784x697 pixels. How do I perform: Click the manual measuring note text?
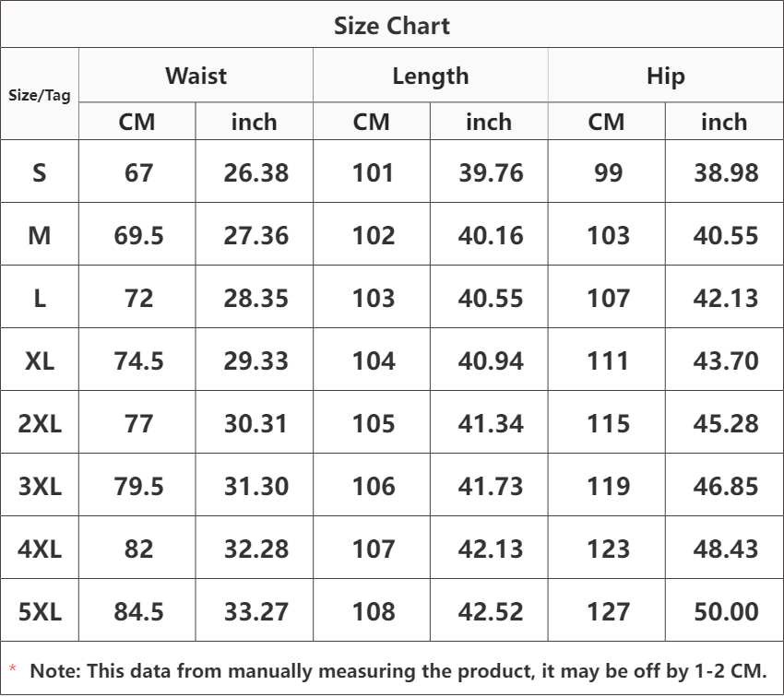[398, 671]
